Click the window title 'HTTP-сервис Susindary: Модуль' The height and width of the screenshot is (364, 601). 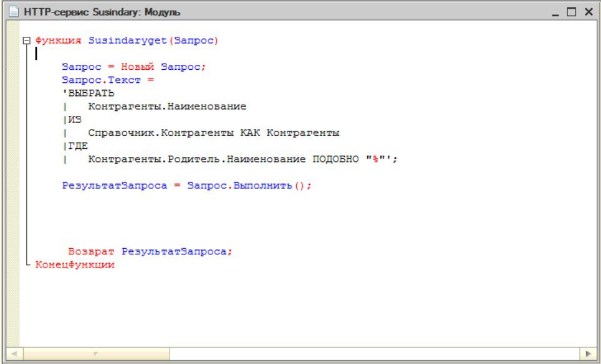pos(102,12)
